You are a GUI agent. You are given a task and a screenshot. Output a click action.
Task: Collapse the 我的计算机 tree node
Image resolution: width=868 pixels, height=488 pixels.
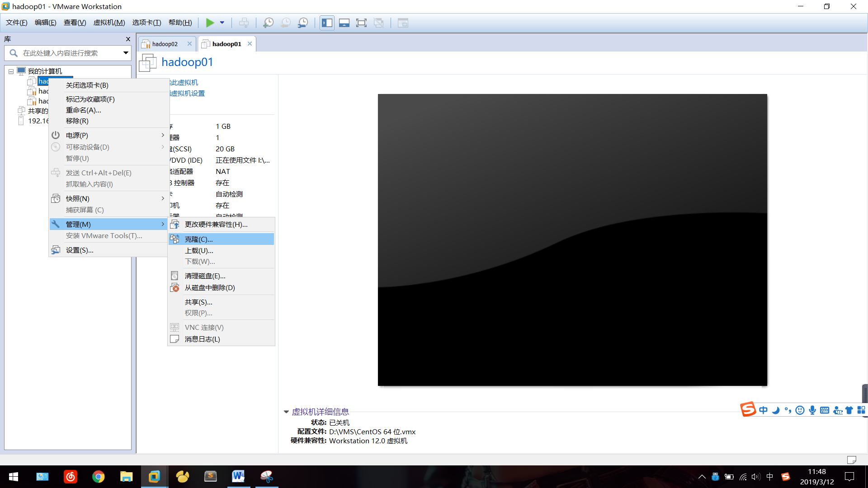(11, 71)
